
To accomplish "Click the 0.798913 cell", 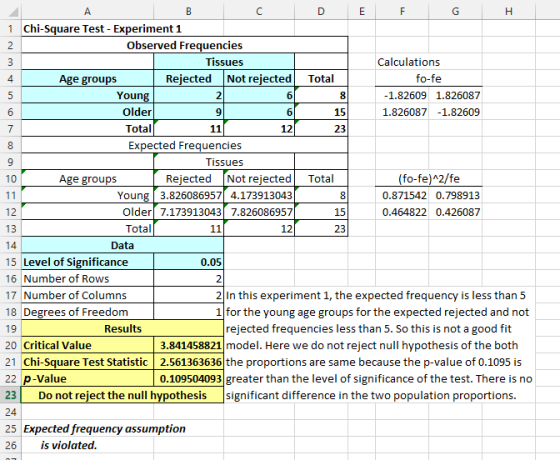I will pos(455,195).
